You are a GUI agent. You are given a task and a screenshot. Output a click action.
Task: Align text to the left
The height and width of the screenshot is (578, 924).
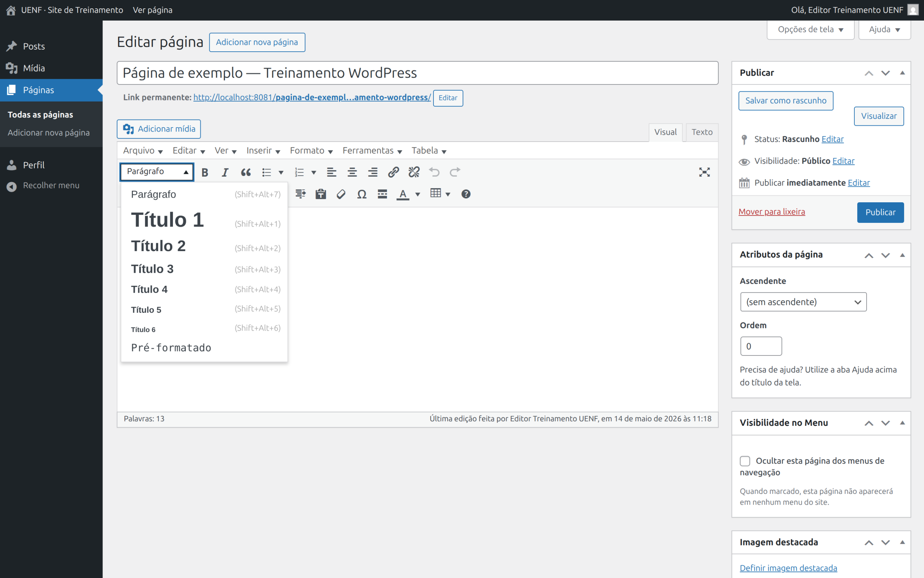(x=331, y=172)
